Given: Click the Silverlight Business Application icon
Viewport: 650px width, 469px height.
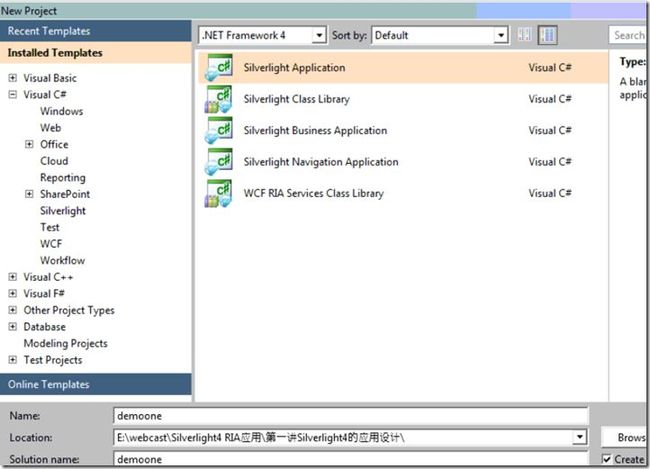Looking at the screenshot, I should pos(218,130).
